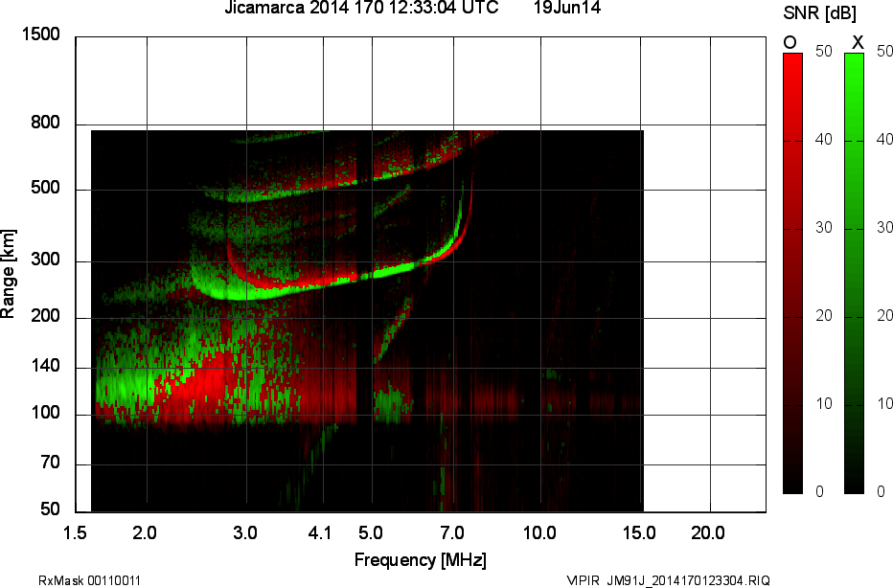Click the red O-mode SNR color bar
The image size is (893, 588).
[x=792, y=273]
